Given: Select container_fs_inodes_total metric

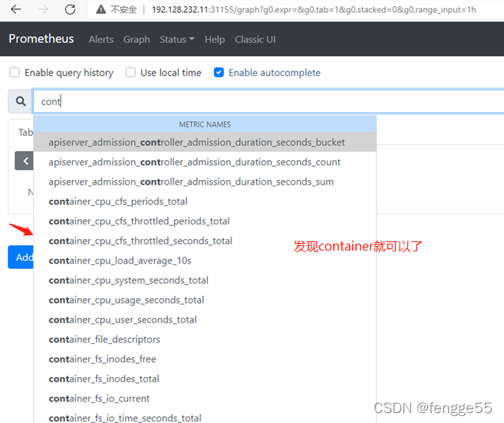Looking at the screenshot, I should [x=205, y=379].
